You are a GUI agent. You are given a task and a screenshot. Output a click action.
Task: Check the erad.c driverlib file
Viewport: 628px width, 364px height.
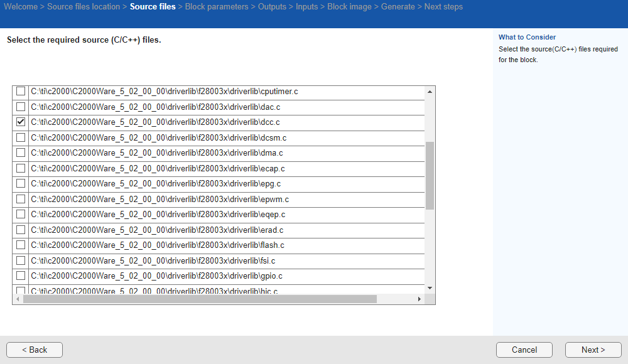pos(20,230)
